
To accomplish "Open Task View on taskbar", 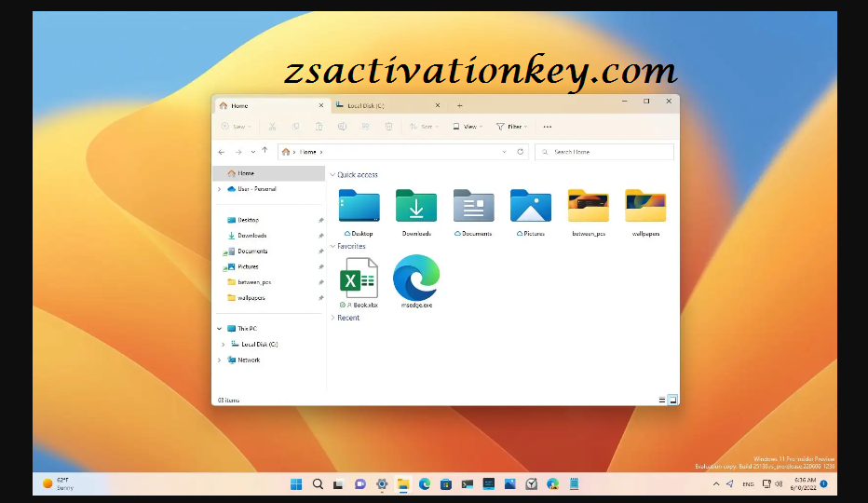I will coord(338,484).
